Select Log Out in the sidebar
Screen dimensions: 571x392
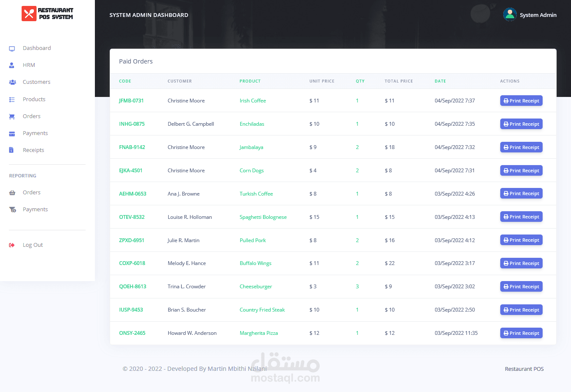click(33, 245)
